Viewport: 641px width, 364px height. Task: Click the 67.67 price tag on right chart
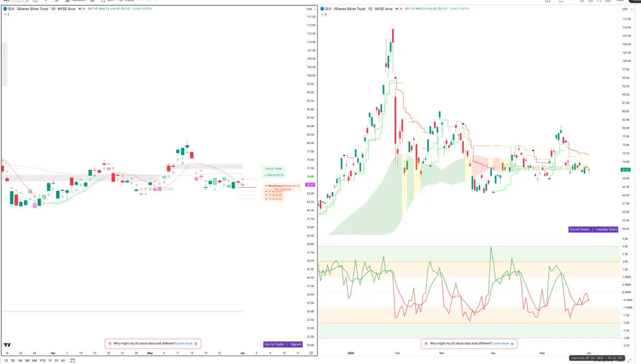(626, 169)
